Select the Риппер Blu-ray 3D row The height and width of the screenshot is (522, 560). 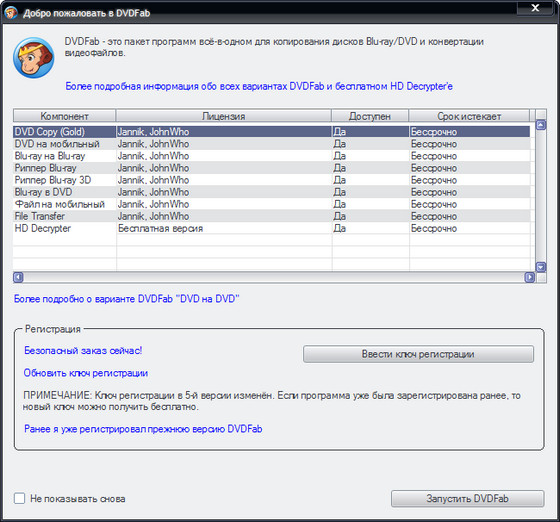(x=271, y=180)
